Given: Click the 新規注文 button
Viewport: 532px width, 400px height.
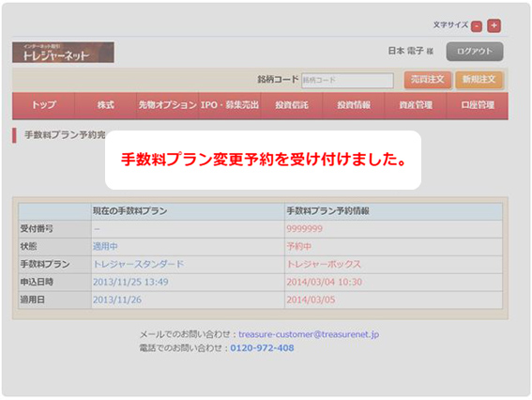Looking at the screenshot, I should click(479, 80).
